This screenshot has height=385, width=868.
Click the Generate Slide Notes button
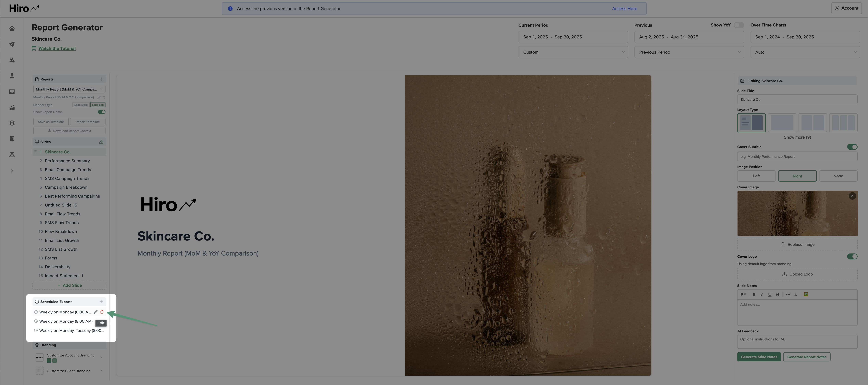click(x=759, y=357)
